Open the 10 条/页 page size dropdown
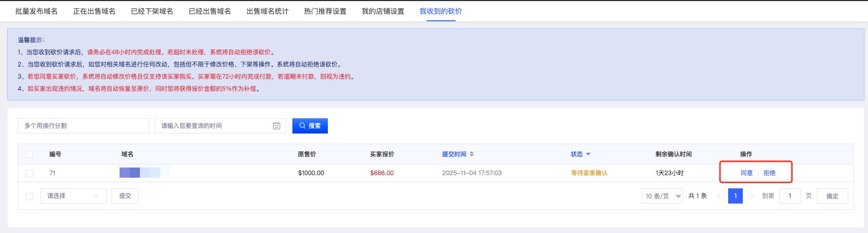 pos(663,196)
